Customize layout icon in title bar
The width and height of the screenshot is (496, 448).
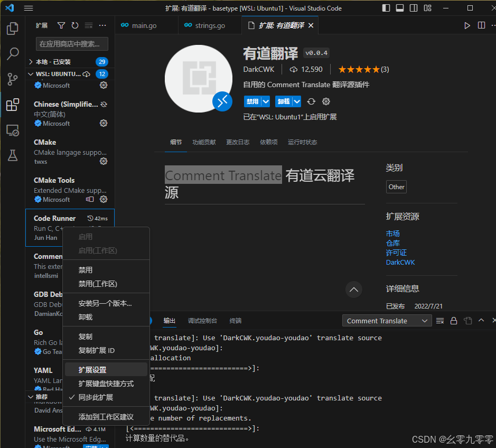[427, 8]
